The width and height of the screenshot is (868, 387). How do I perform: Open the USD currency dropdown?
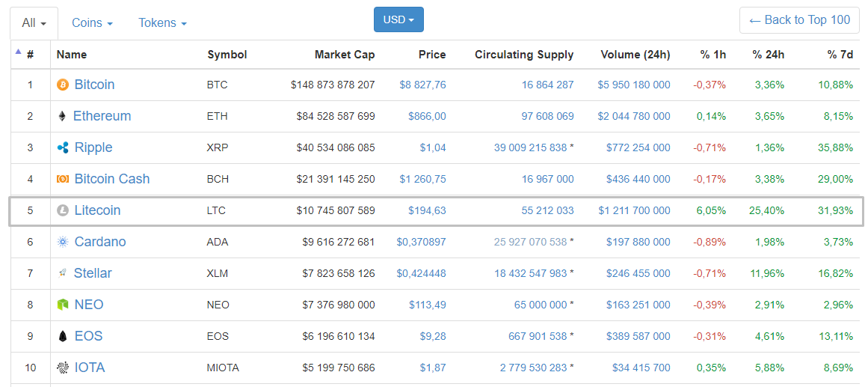click(x=398, y=20)
